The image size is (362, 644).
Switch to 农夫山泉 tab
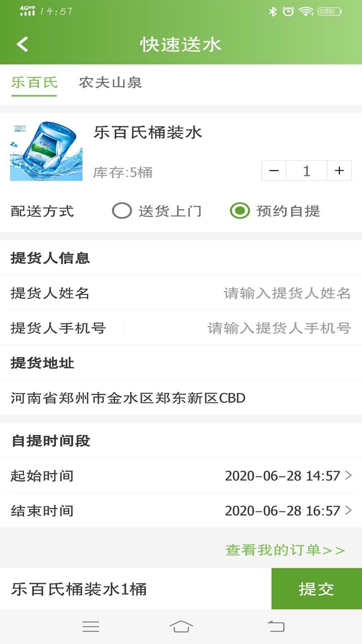click(111, 83)
